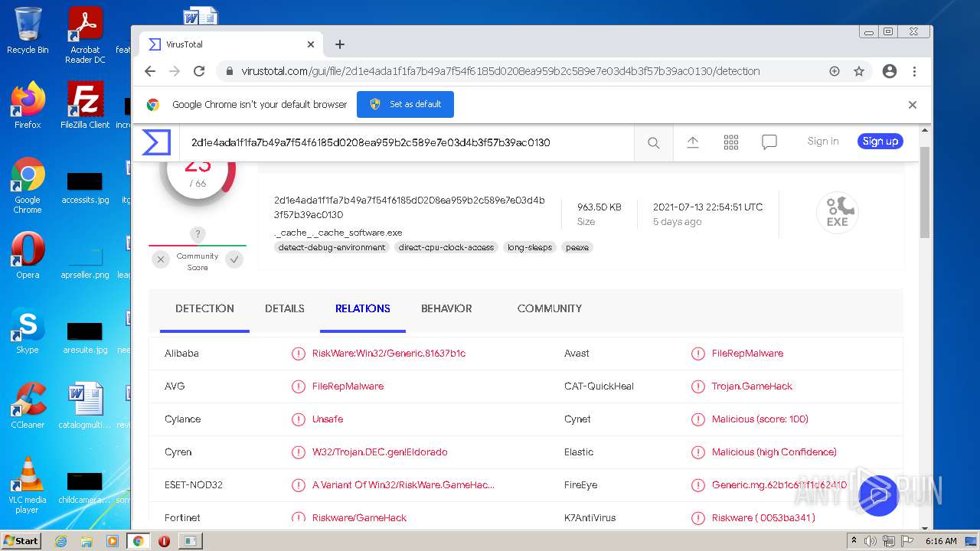Bookmark this page with the star icon

[859, 71]
